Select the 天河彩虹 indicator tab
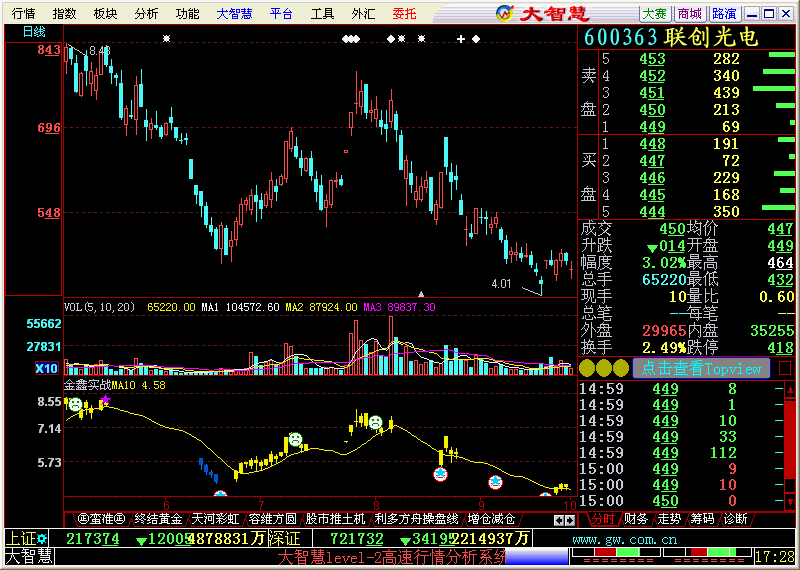Image resolution: width=800 pixels, height=570 pixels. pyautogui.click(x=215, y=519)
